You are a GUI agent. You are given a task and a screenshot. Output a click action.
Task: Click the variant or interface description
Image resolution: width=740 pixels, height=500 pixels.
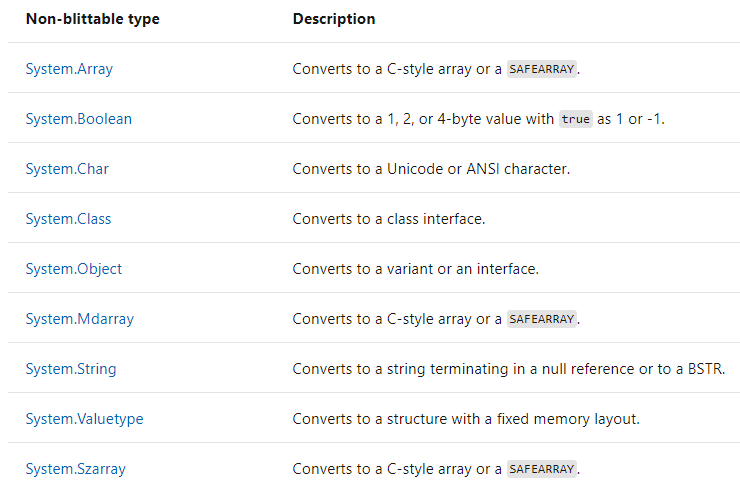[x=416, y=269]
